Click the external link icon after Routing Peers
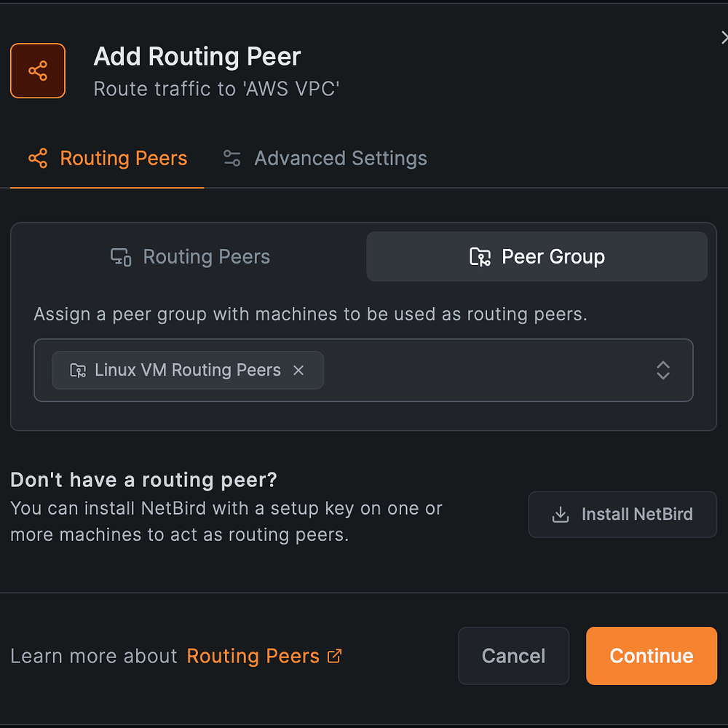The width and height of the screenshot is (728, 728). click(x=334, y=655)
